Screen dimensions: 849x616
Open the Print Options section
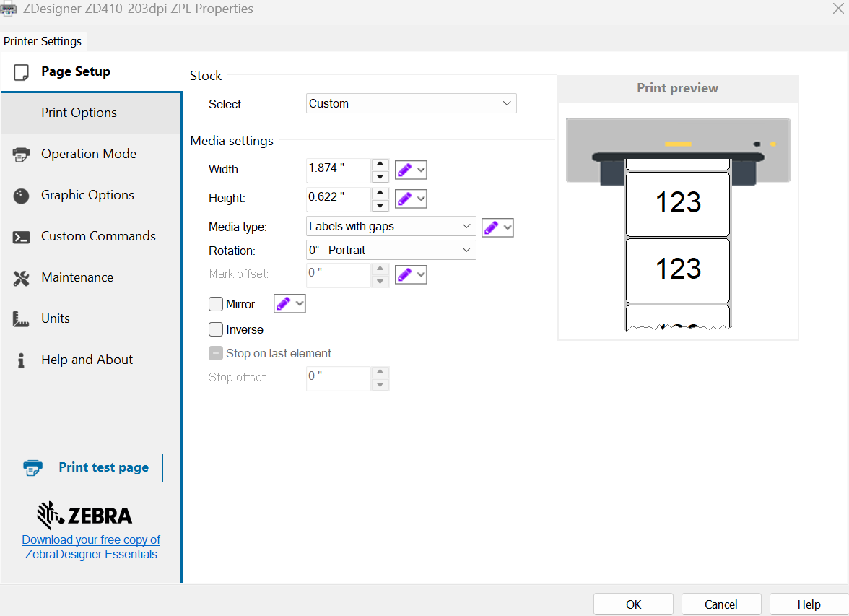pyautogui.click(x=91, y=113)
